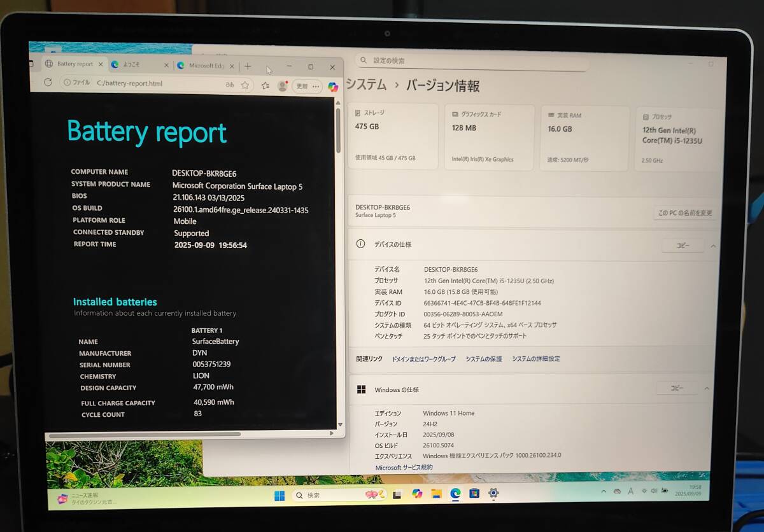The height and width of the screenshot is (532, 764).
Task: Copy Windows specifications with コピー button
Action: click(x=677, y=388)
